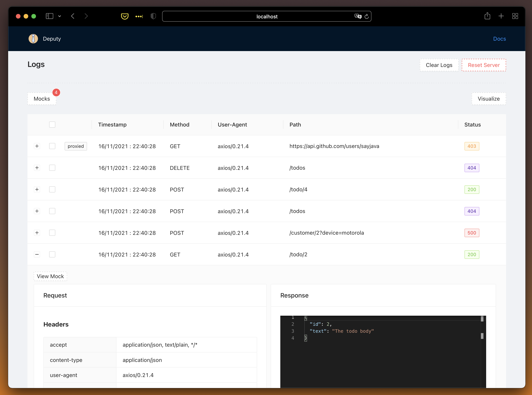Open a new tab with plus icon
The height and width of the screenshot is (395, 532).
pos(501,16)
